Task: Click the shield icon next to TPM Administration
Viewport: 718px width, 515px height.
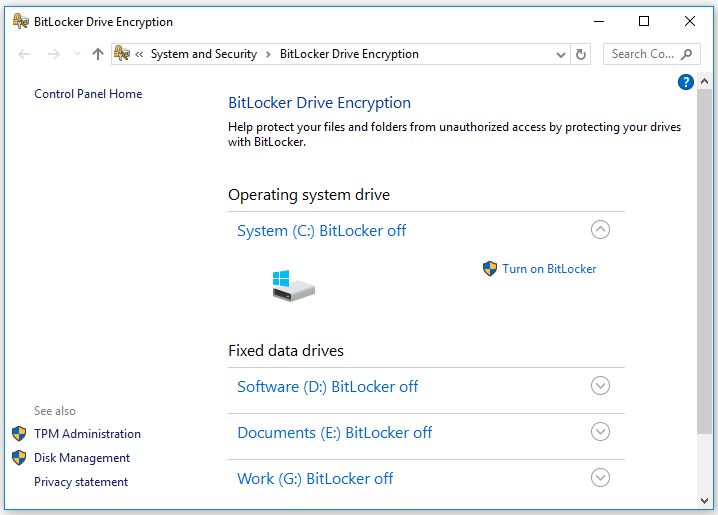Action: (x=19, y=434)
